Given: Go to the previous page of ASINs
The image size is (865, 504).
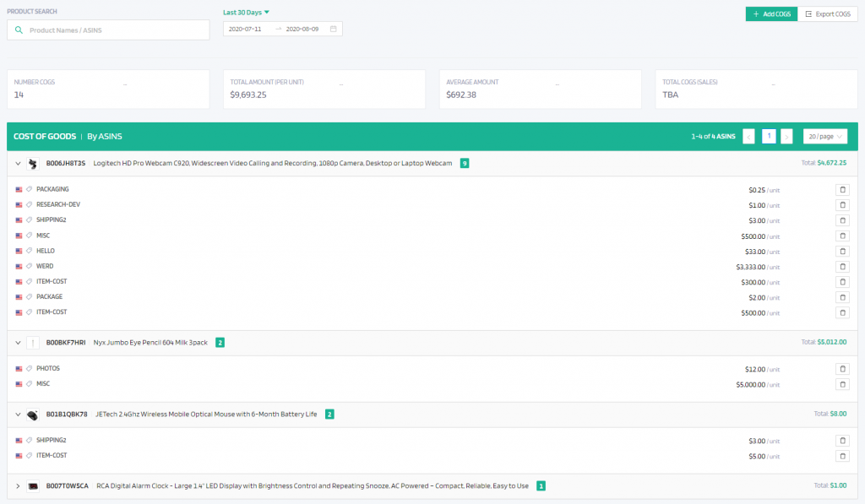Looking at the screenshot, I should (x=748, y=137).
